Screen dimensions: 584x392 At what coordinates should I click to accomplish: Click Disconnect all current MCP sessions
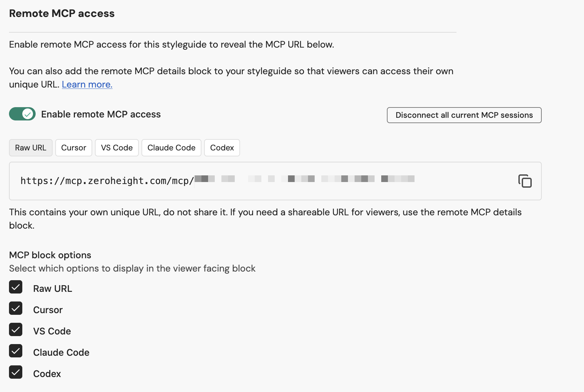coord(464,115)
